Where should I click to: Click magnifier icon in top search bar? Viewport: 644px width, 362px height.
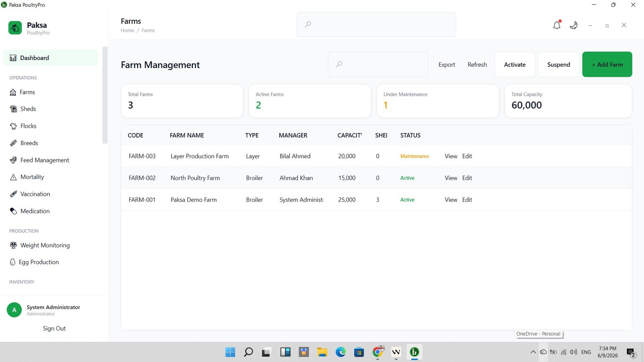(308, 25)
